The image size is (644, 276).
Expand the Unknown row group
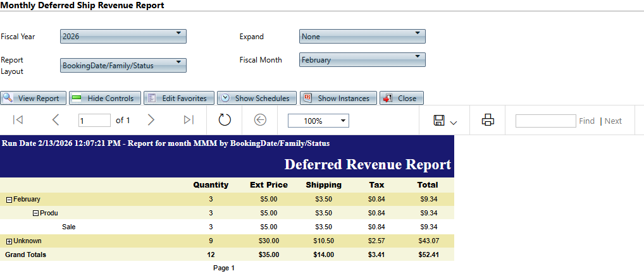pyautogui.click(x=9, y=241)
